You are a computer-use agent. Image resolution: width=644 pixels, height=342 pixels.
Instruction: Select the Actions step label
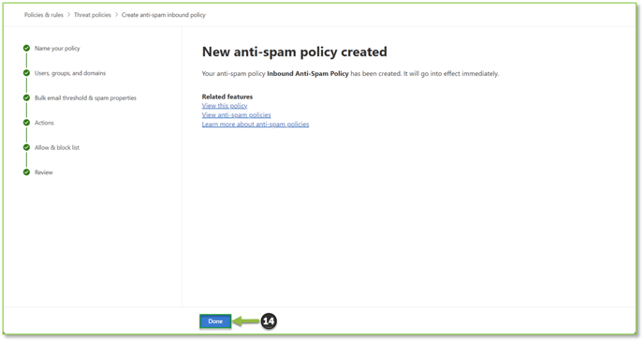coord(44,123)
